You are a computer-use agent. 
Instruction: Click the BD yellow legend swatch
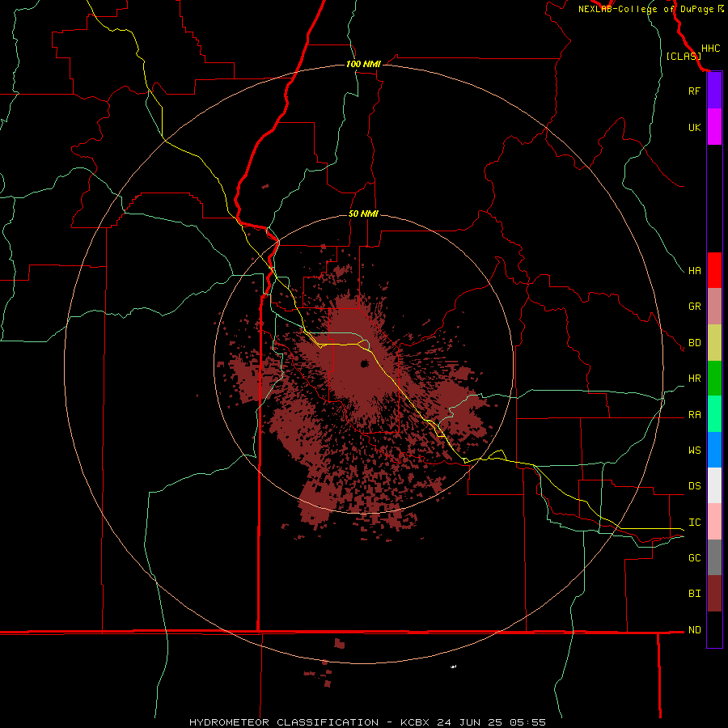(x=714, y=343)
